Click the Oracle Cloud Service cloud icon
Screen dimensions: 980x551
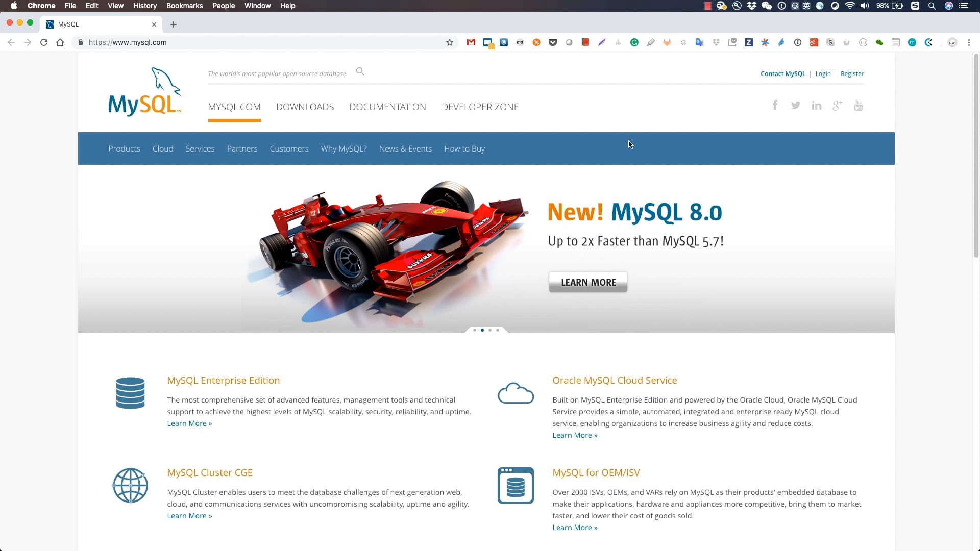pyautogui.click(x=516, y=393)
